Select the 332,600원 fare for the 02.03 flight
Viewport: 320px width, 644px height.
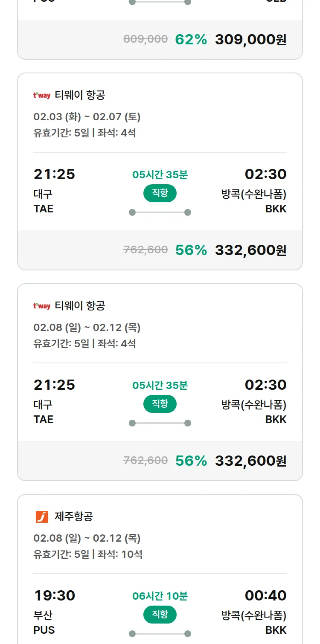click(250, 250)
